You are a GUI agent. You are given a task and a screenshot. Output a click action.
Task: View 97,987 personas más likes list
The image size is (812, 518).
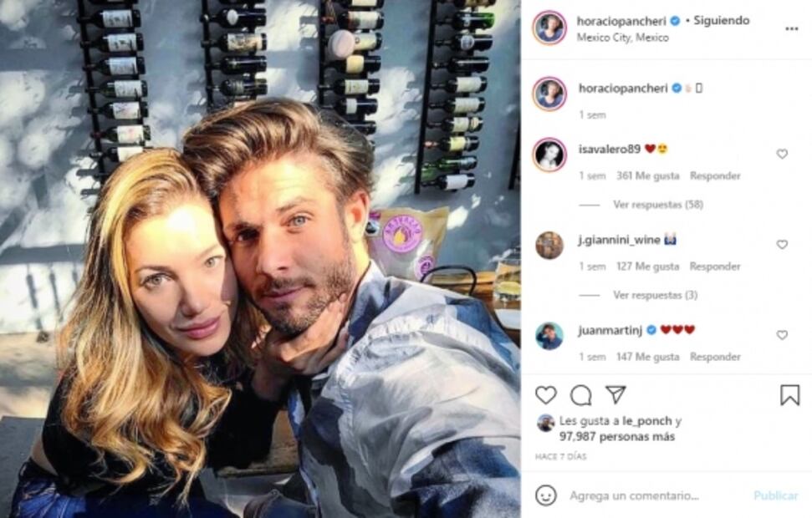coord(617,437)
